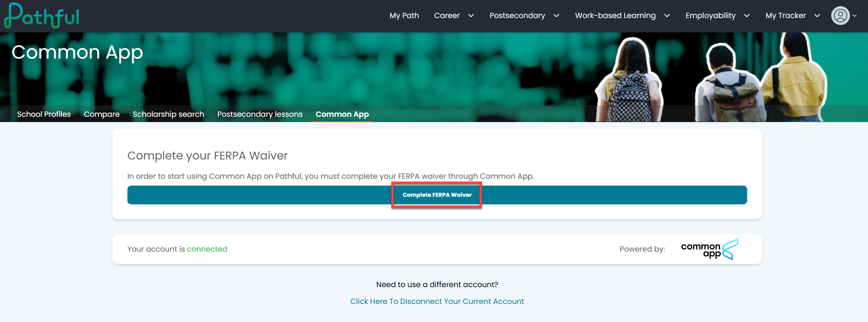Screen dimensions: 868x322
Task: Expand the Career dropdown chevron
Action: coord(471,16)
